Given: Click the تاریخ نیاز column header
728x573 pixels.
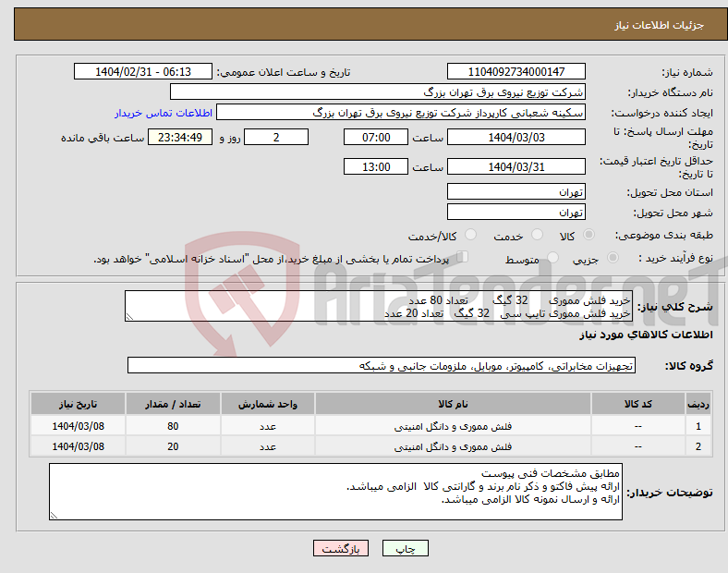Looking at the screenshot, I should pyautogui.click(x=78, y=404).
